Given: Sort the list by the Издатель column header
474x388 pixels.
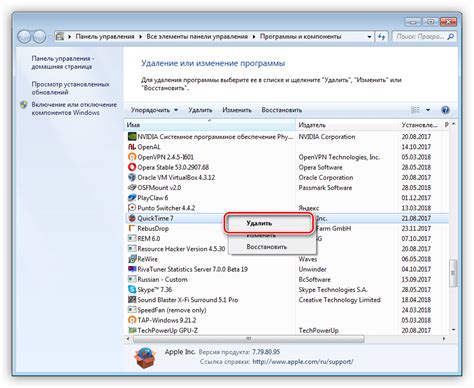Looking at the screenshot, I should pos(347,125).
